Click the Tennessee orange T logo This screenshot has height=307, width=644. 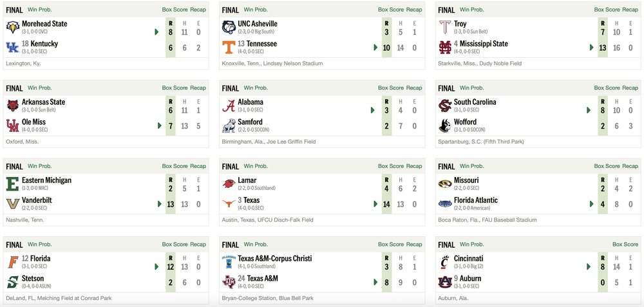click(229, 47)
